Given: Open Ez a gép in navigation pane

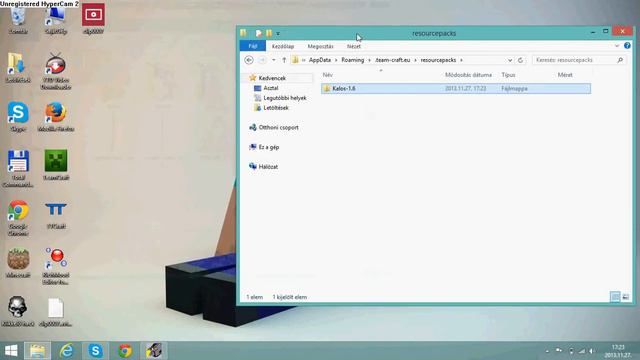Looking at the screenshot, I should point(269,147).
